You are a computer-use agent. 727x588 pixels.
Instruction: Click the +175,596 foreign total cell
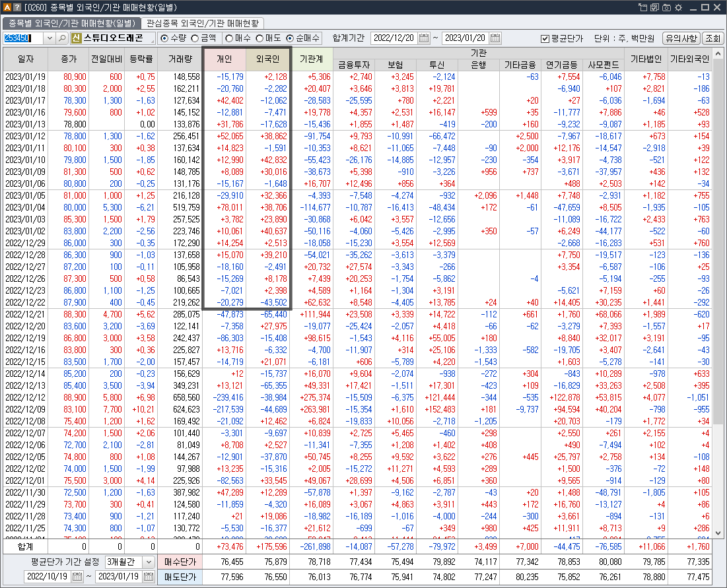pos(268,547)
